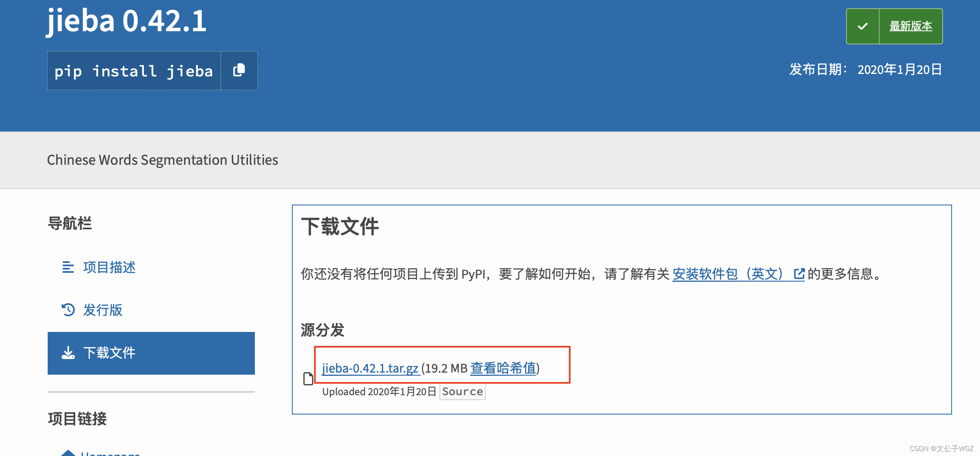Click the Source label tag
This screenshot has height=456, width=980.
click(x=462, y=392)
